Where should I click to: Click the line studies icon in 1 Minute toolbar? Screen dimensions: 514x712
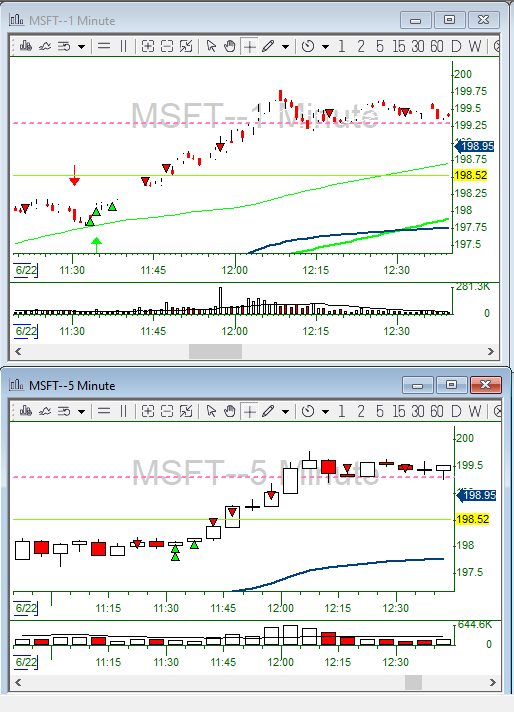45,46
